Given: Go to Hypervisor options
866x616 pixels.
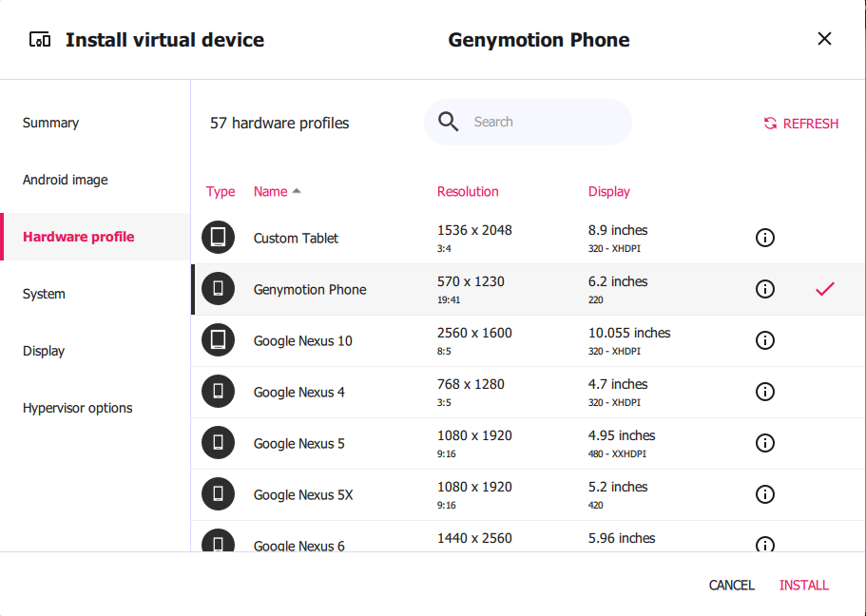Looking at the screenshot, I should (x=77, y=408).
